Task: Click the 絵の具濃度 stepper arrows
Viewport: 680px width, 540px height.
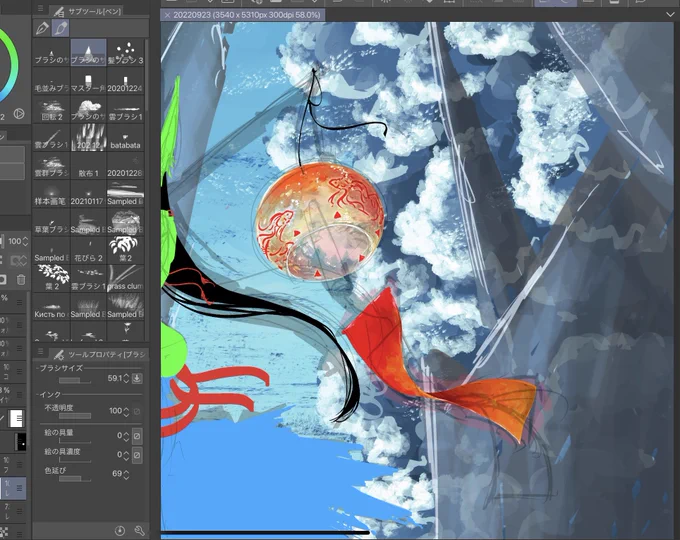Action: tap(126, 455)
